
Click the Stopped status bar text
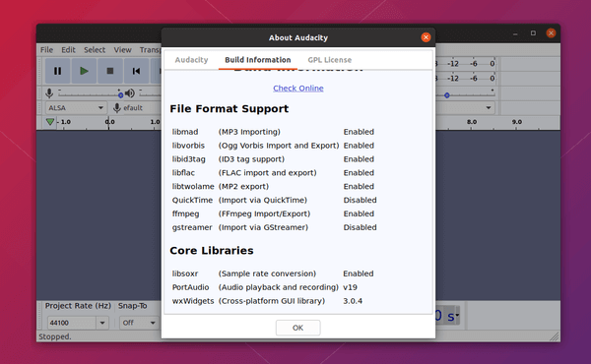[x=55, y=336]
